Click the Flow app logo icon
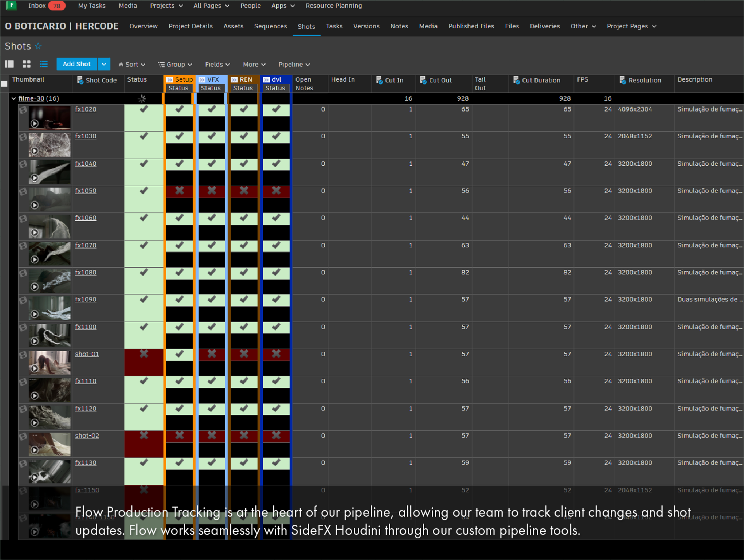This screenshot has width=744, height=560. coord(11,5)
